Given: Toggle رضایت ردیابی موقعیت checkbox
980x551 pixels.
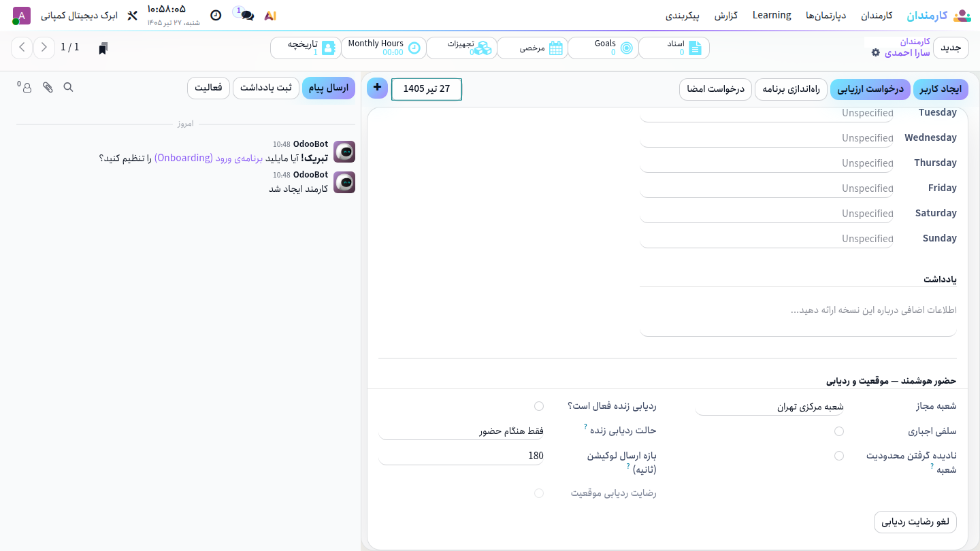Looking at the screenshot, I should 539,493.
